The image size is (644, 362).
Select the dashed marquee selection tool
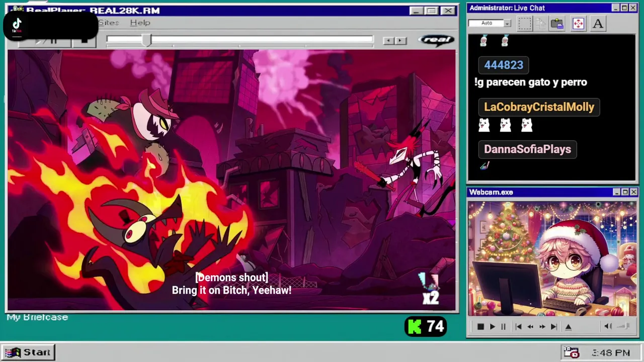(x=524, y=24)
